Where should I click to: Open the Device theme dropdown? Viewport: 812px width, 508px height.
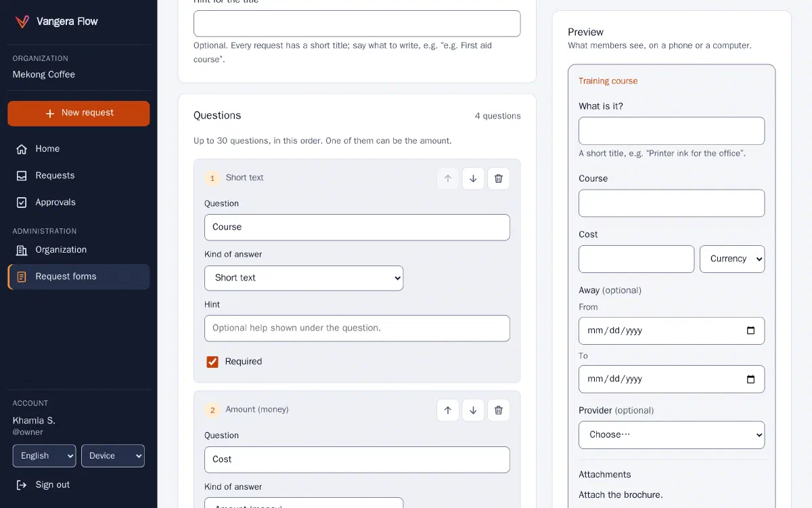[x=113, y=456]
